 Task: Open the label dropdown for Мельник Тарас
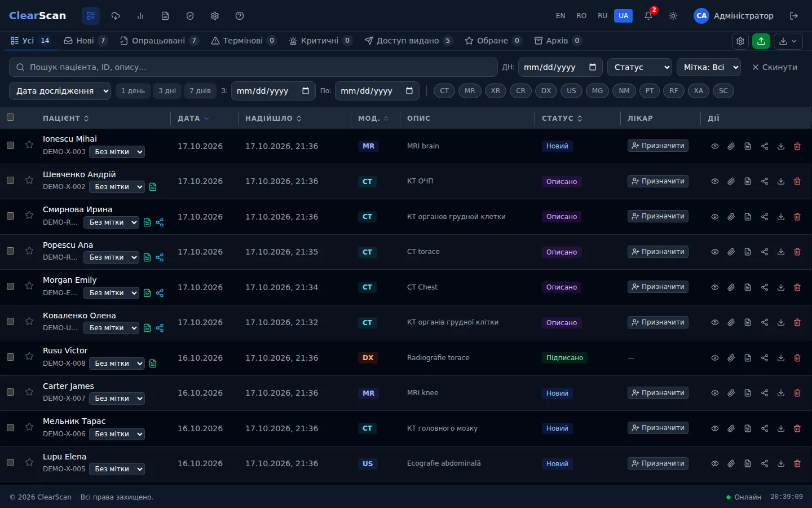(x=117, y=434)
